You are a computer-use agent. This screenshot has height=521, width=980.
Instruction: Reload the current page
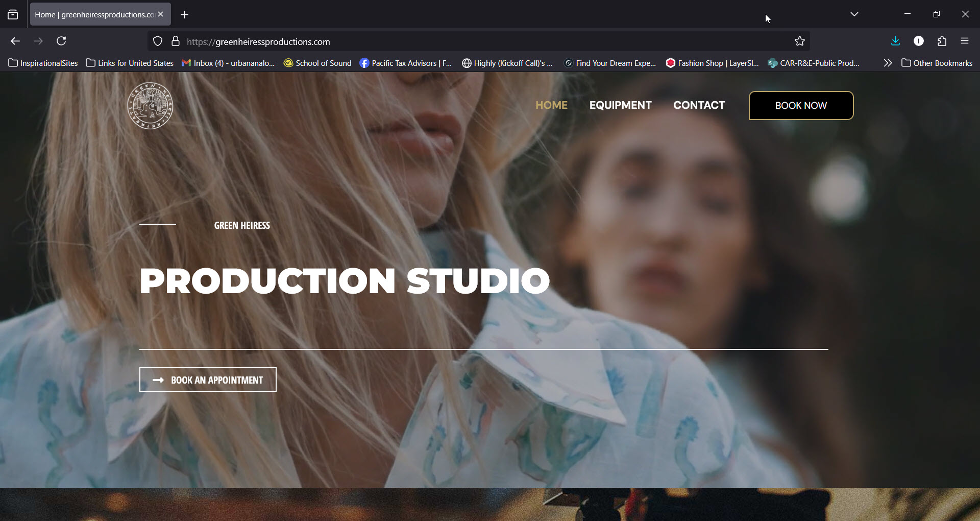[x=61, y=41]
